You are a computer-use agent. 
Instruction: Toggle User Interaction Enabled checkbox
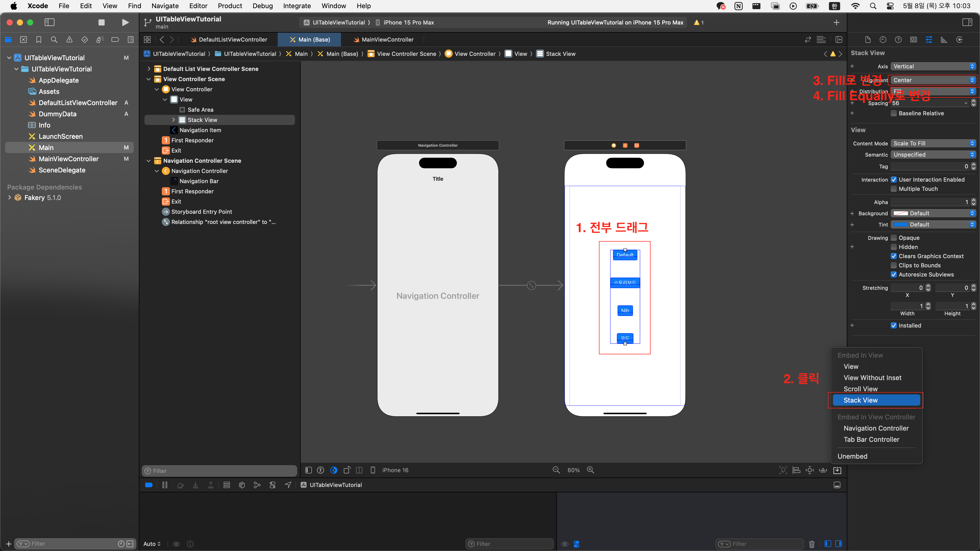pyautogui.click(x=894, y=180)
